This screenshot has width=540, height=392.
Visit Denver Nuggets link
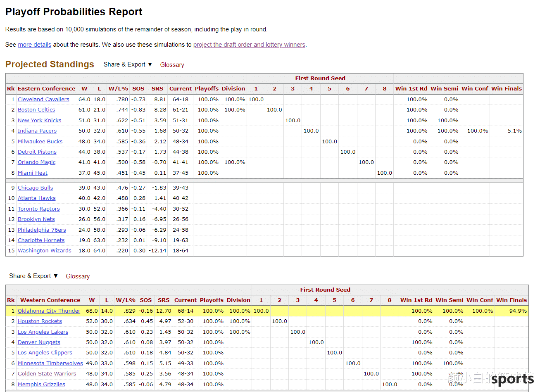click(39, 342)
